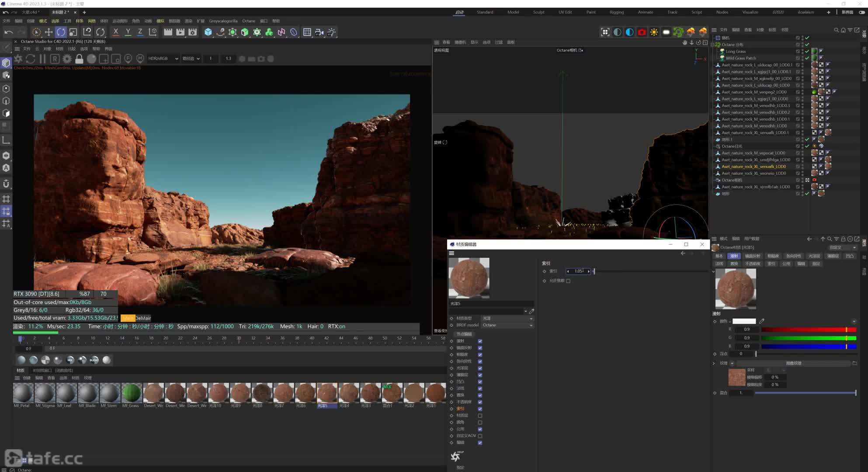Collapse the material preview arrow in attributes
The height and width of the screenshot is (472, 868).
point(714,271)
